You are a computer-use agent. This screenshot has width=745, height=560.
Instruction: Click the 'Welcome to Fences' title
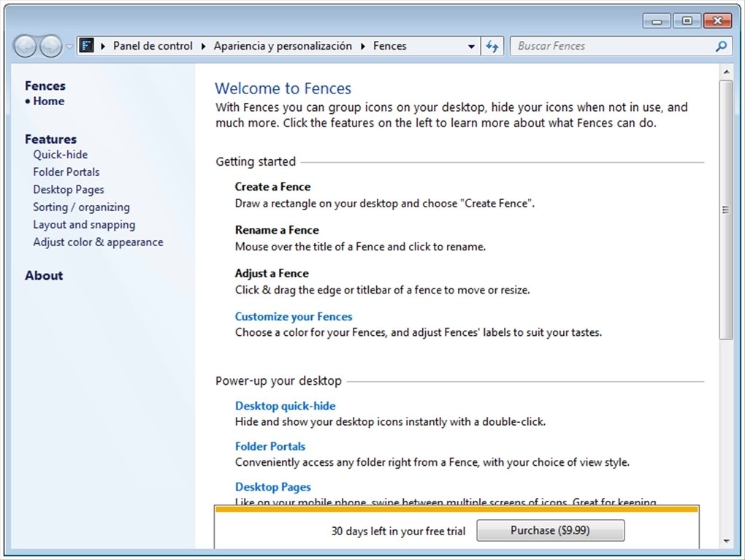click(283, 88)
